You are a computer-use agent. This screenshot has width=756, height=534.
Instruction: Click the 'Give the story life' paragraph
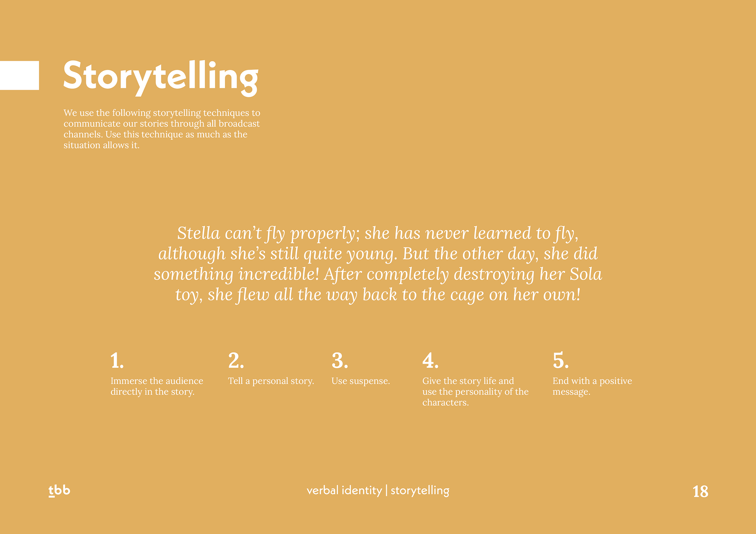(475, 392)
